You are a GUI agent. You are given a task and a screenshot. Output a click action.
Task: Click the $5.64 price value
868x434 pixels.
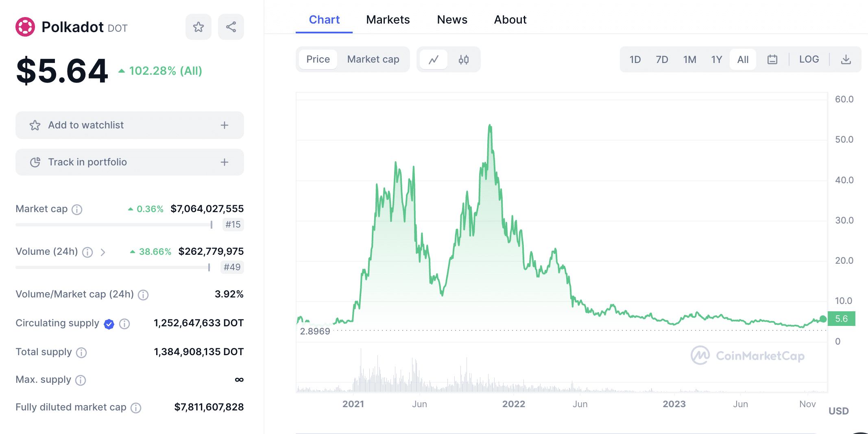(62, 71)
